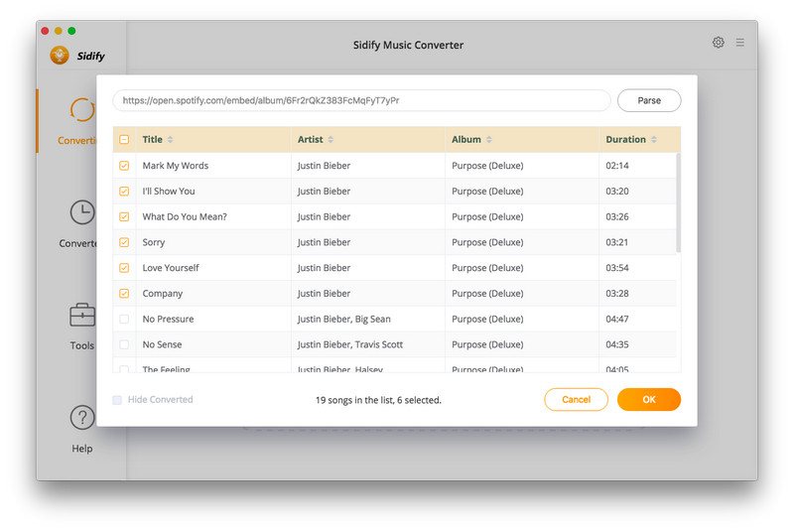
Task: Sort the list by Artist arrows
Action: click(331, 139)
